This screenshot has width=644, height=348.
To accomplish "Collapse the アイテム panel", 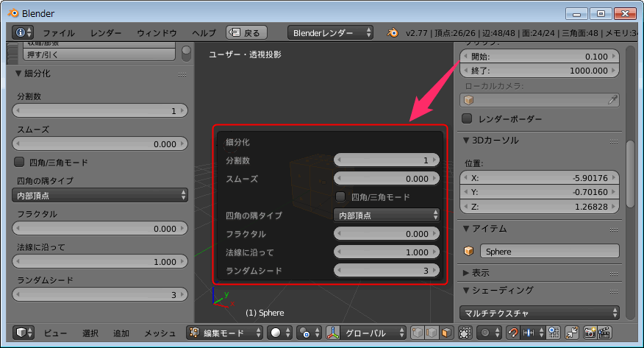I will 466,228.
